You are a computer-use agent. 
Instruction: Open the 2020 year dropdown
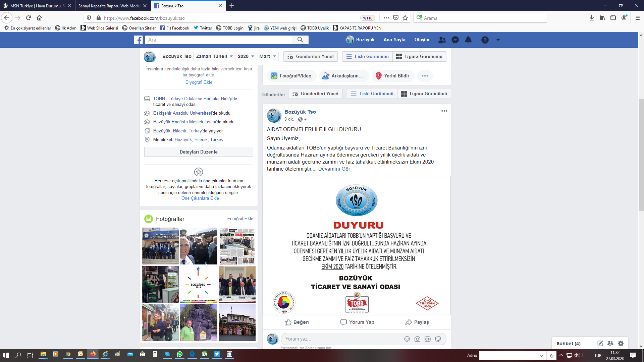tap(246, 56)
